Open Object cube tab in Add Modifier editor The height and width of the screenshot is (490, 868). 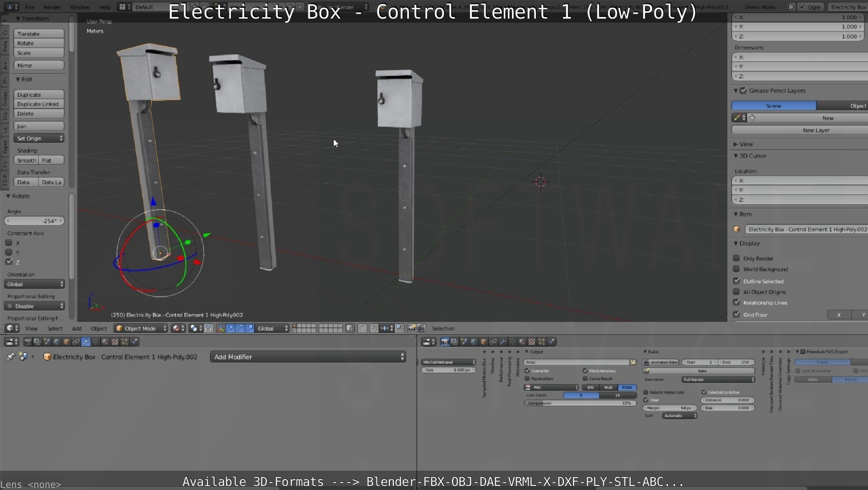click(66, 342)
